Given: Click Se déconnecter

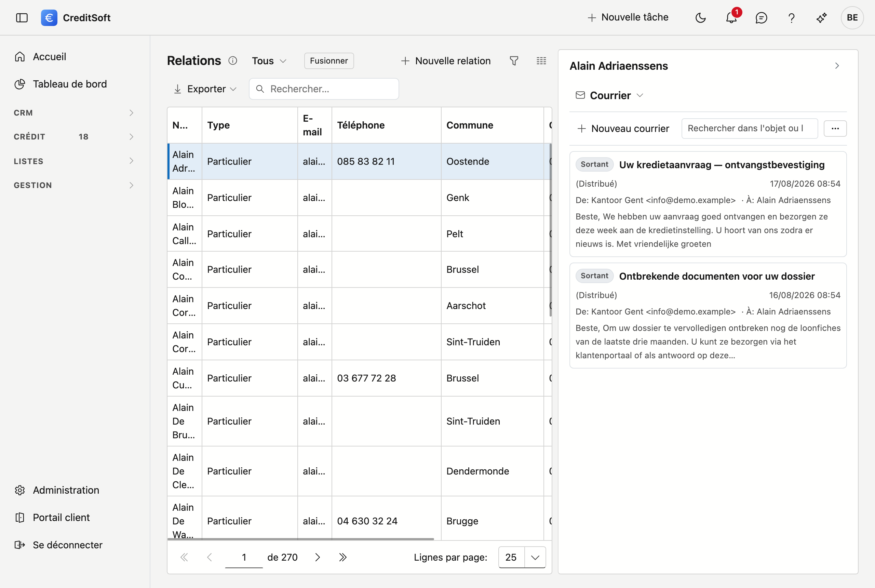Looking at the screenshot, I should tap(58, 545).
